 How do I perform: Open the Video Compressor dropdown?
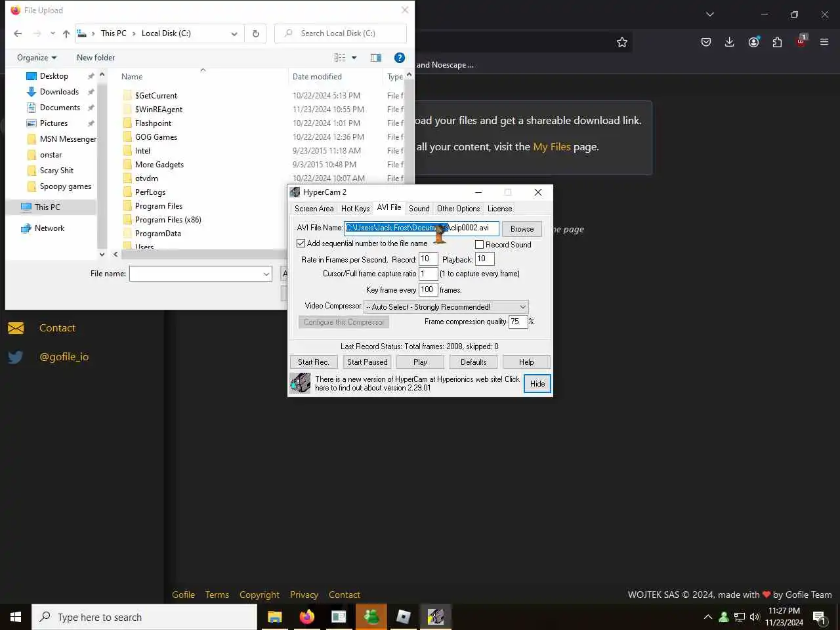pos(522,307)
